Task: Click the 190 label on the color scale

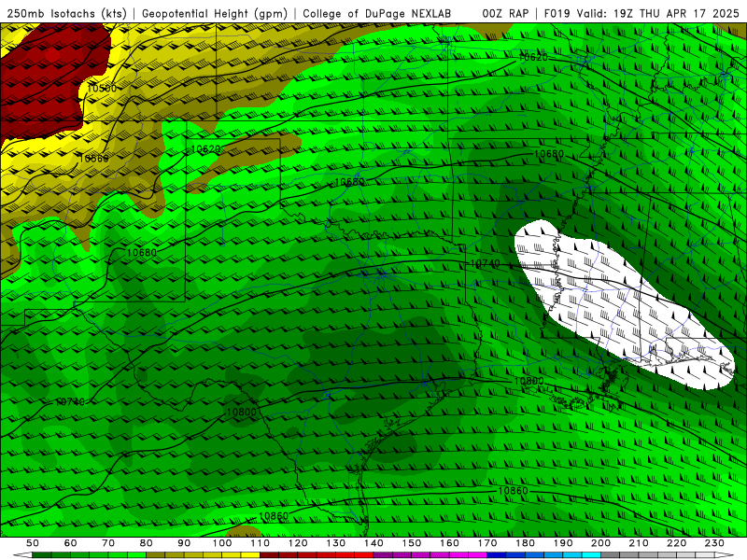Action: [563, 543]
